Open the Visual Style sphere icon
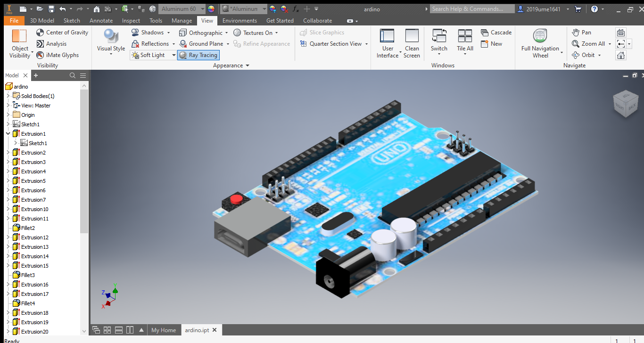 click(111, 36)
